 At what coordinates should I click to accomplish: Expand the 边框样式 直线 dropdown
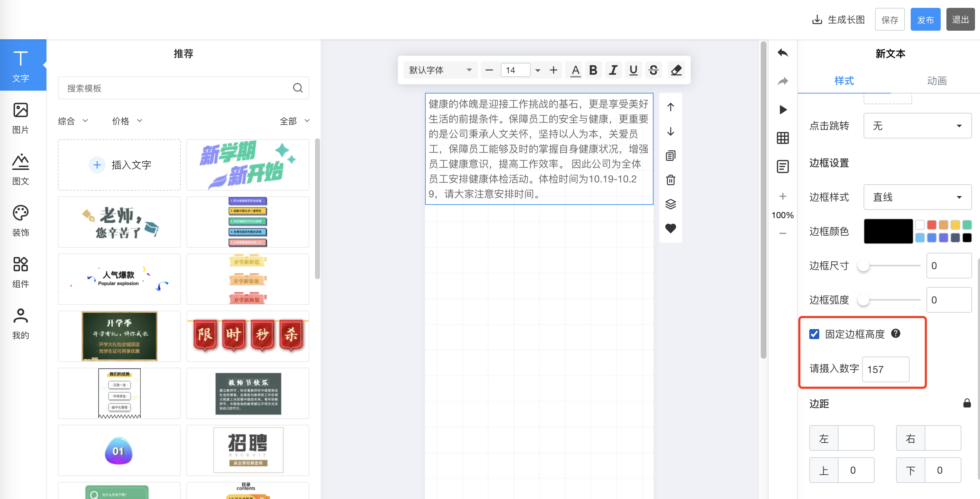click(x=917, y=197)
